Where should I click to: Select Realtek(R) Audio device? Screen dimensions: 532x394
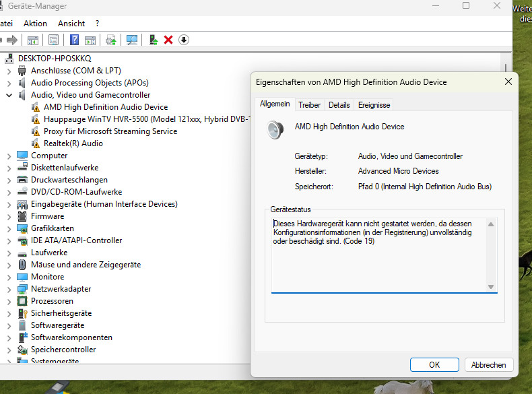click(x=73, y=143)
